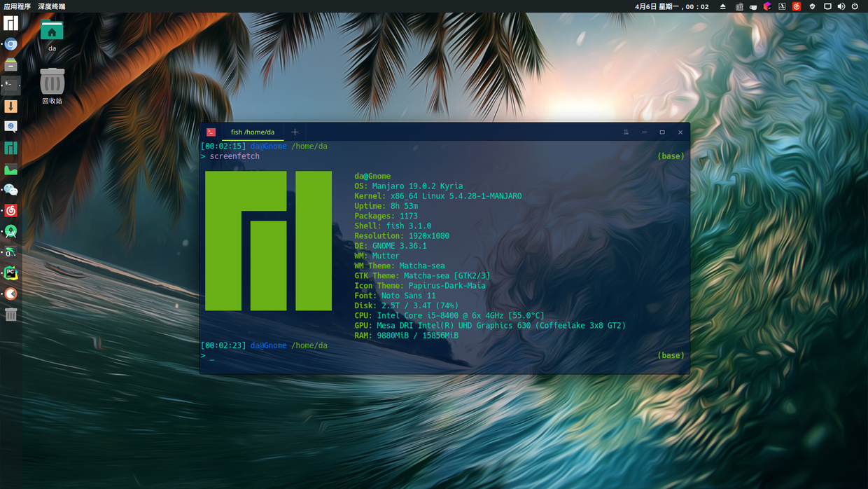Click the eject icon in top panel

click(x=723, y=6)
